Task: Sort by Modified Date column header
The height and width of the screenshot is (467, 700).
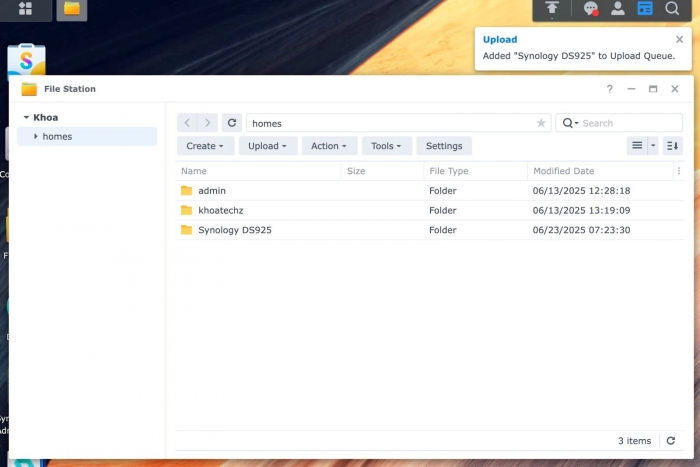Action: tap(600, 171)
